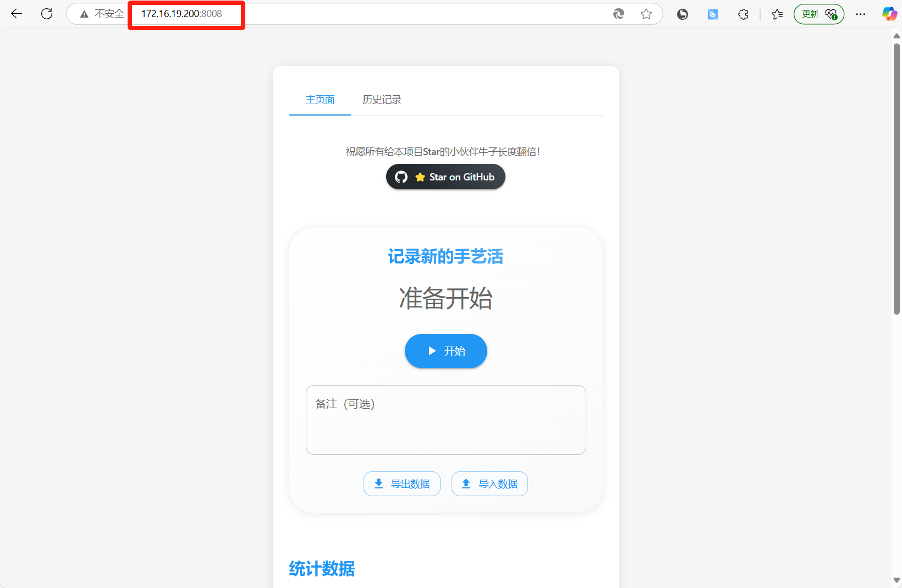902x588 pixels.
Task: Click 导入数据 import button
Action: pos(490,483)
